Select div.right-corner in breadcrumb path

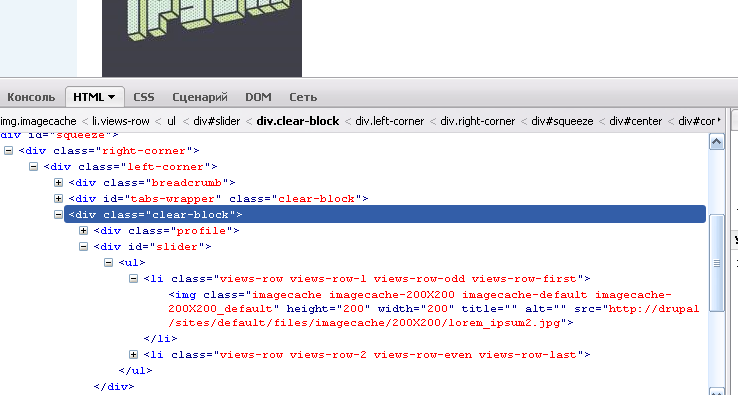coord(477,121)
